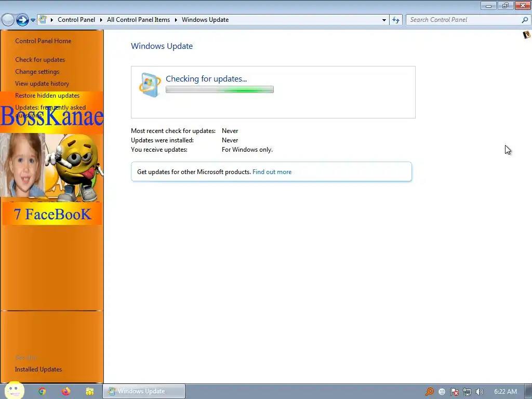
Task: Select Control Panel breadcrumb segment
Action: tap(76, 20)
